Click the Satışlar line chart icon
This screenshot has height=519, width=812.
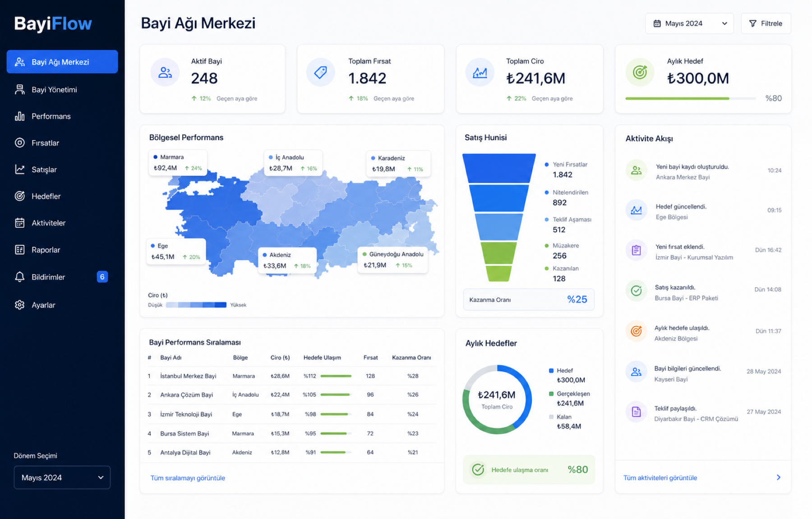click(x=20, y=169)
